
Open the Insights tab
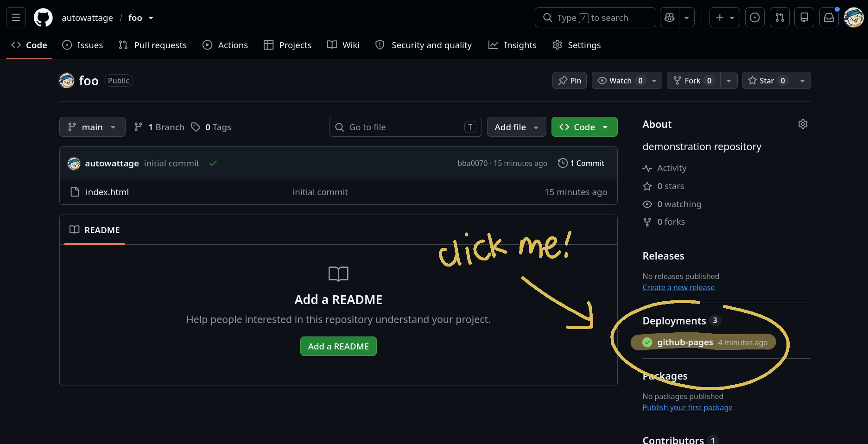[513, 45]
